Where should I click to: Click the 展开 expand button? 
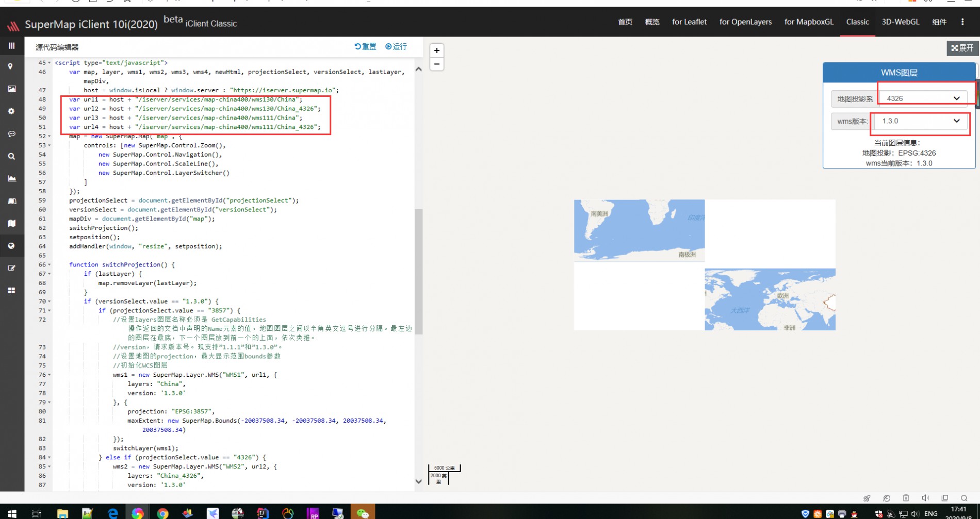(x=962, y=48)
